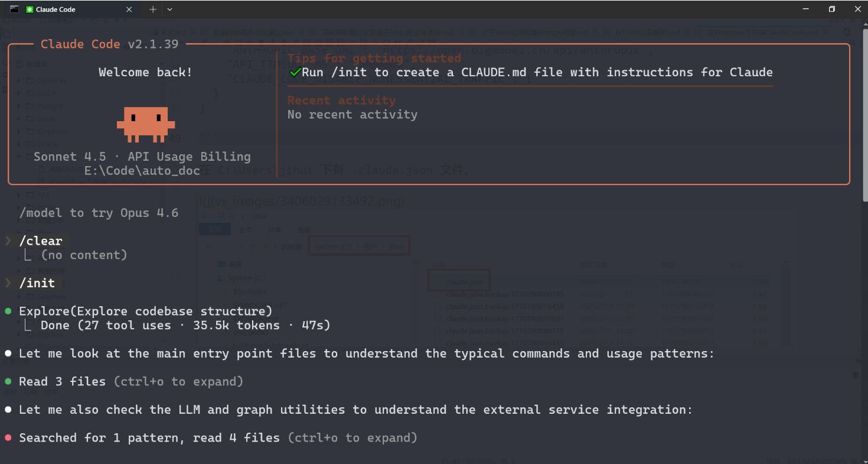Viewport: 868px width, 464px height.
Task: Click the Done (27 tool uses) summary line
Action: (185, 325)
